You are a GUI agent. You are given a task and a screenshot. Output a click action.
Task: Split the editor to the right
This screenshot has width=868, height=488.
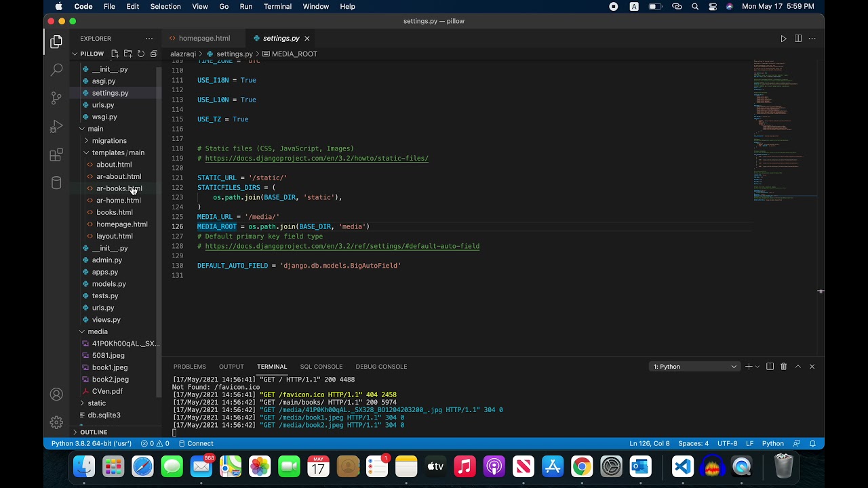(x=798, y=39)
